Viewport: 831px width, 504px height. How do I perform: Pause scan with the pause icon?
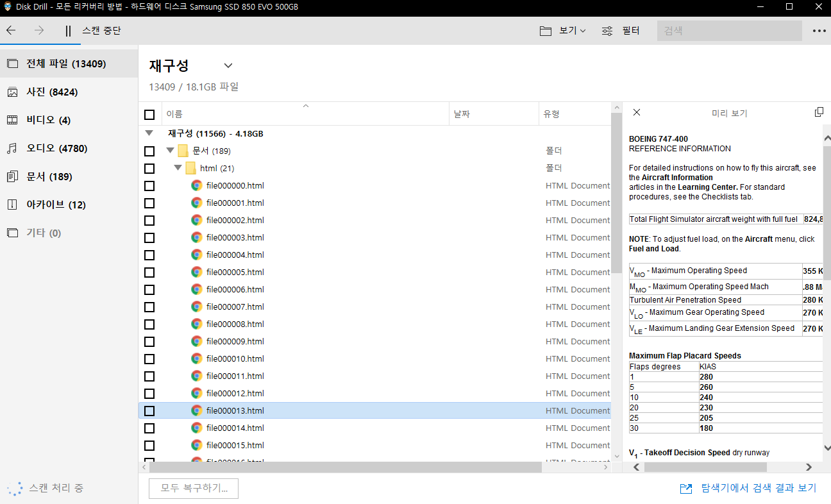pos(68,31)
